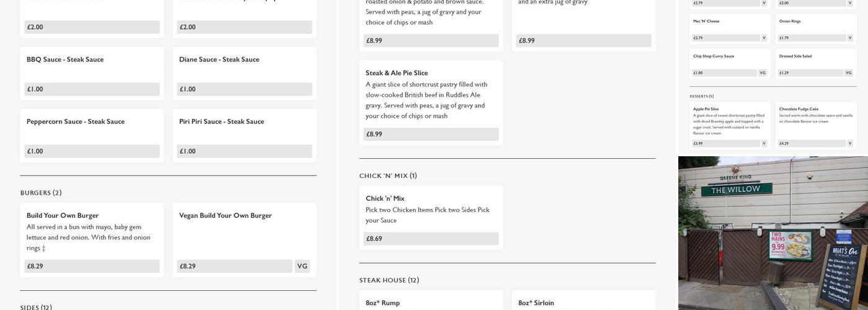Open The Willow pub photo
The width and height of the screenshot is (868, 310).
coord(773,233)
